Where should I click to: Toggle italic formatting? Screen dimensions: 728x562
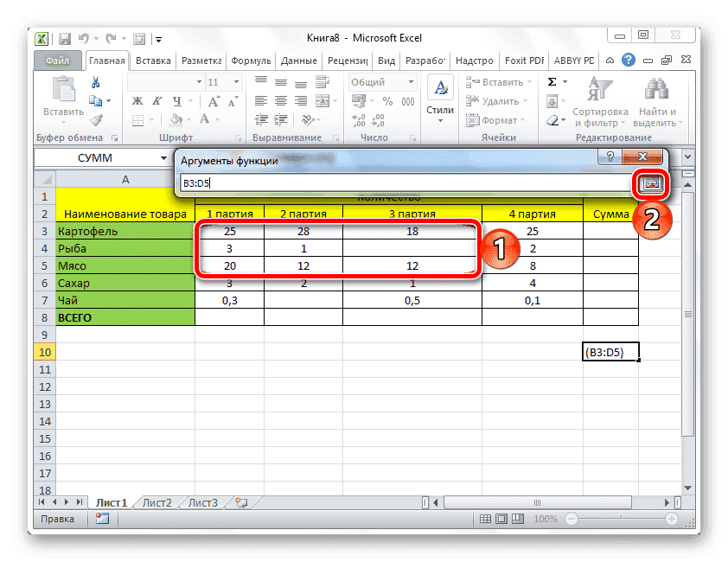click(x=157, y=100)
